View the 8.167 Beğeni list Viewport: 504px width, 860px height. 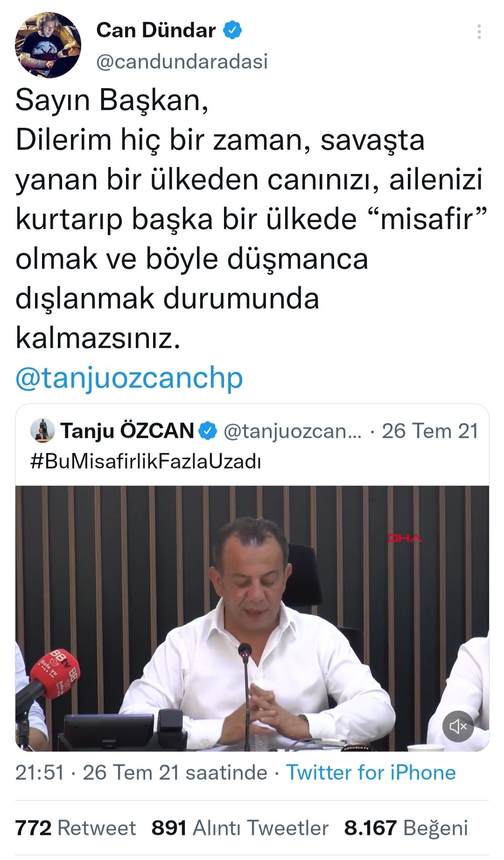(406, 828)
